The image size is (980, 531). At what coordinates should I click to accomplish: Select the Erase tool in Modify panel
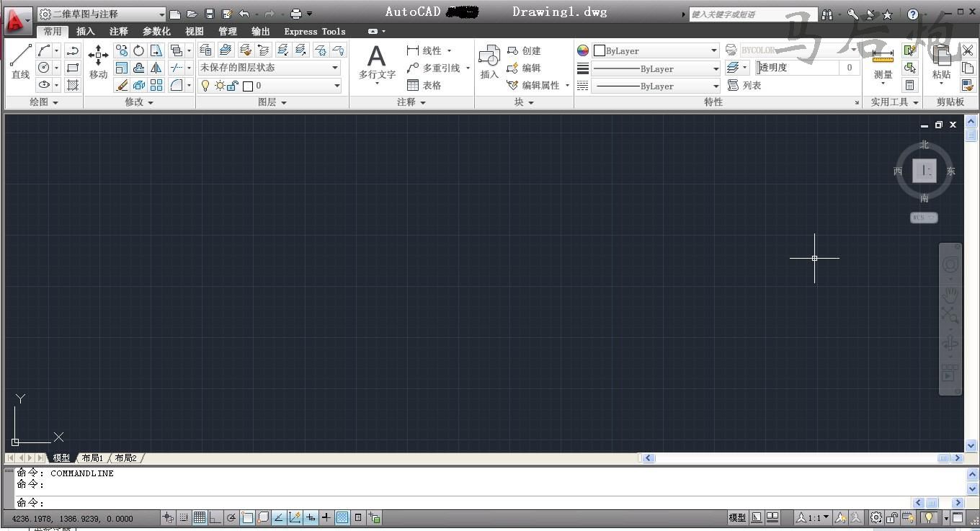point(121,85)
